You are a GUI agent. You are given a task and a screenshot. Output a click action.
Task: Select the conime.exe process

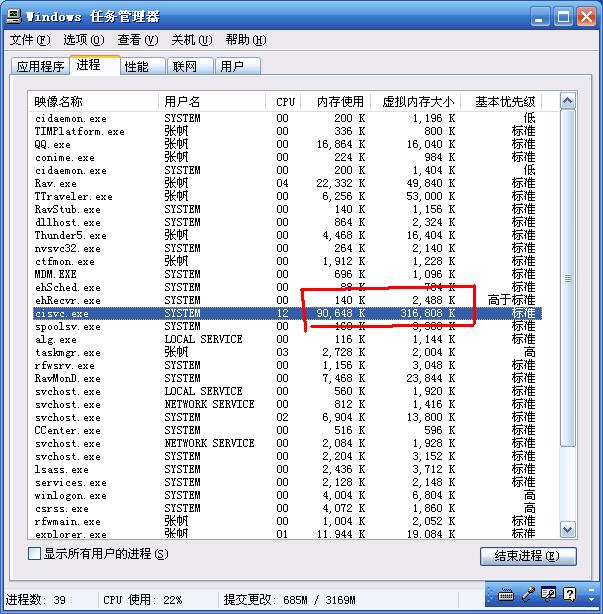click(287, 157)
